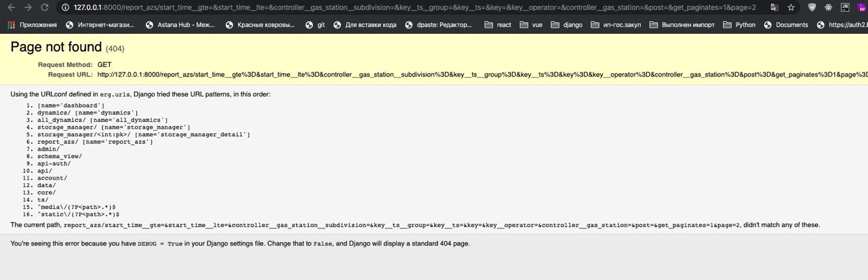Select the Request Method GET value
This screenshot has height=280, width=868.
coord(104,64)
